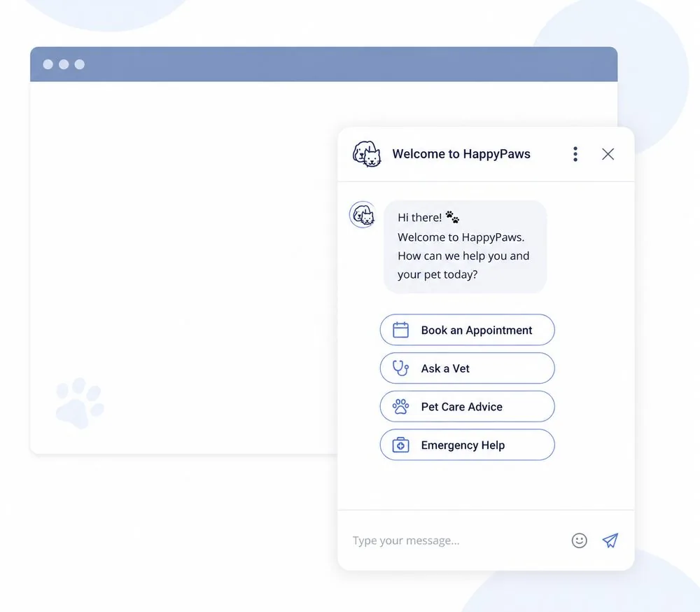700x612 pixels.
Task: Choose Book an Appointment option
Action: coord(467,330)
